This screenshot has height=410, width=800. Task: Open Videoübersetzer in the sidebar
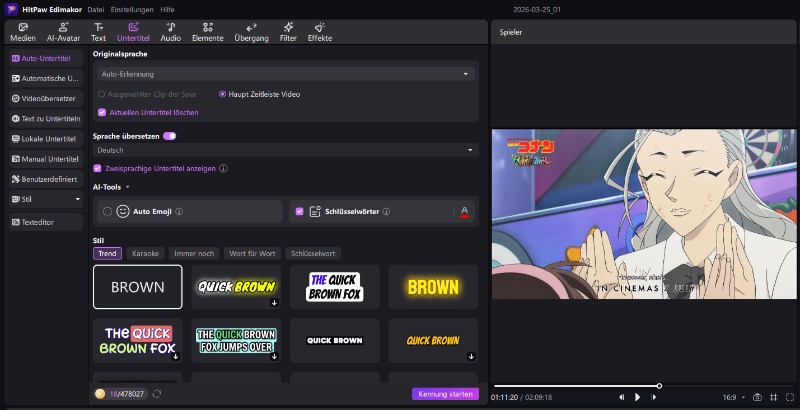(x=46, y=98)
